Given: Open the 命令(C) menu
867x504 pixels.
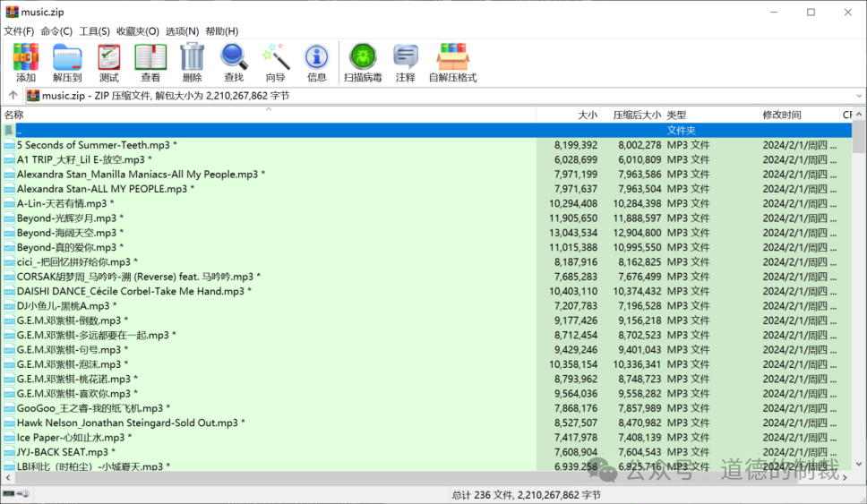Looking at the screenshot, I should pos(56,31).
